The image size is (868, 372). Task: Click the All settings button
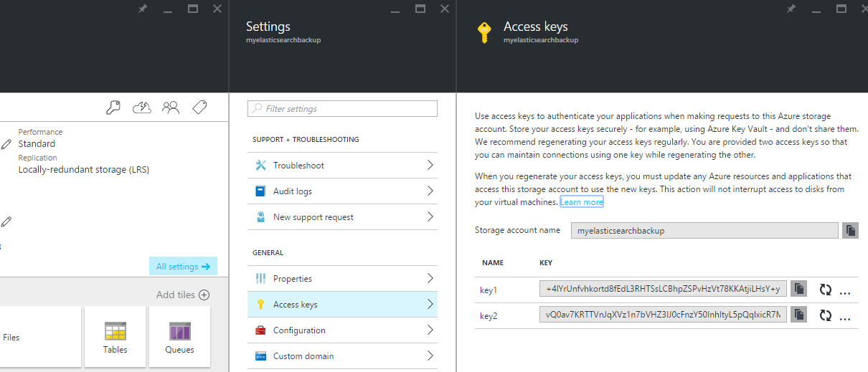[x=183, y=267]
